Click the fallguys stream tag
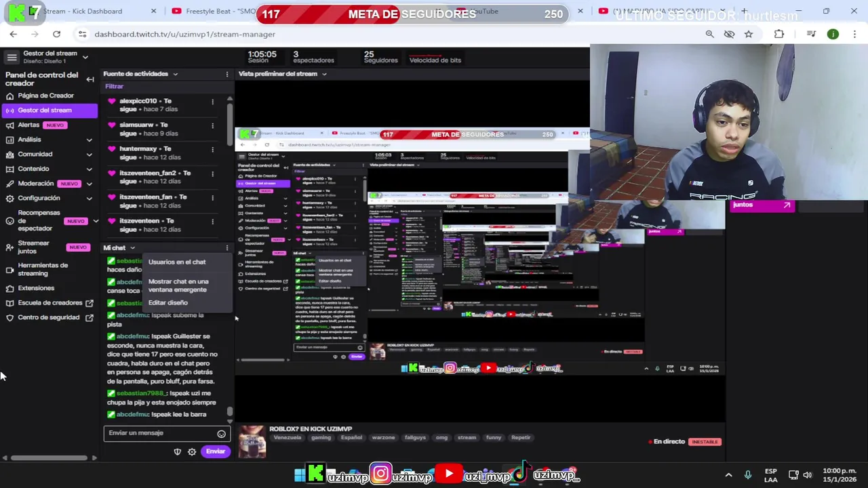The width and height of the screenshot is (868, 488). (x=415, y=438)
